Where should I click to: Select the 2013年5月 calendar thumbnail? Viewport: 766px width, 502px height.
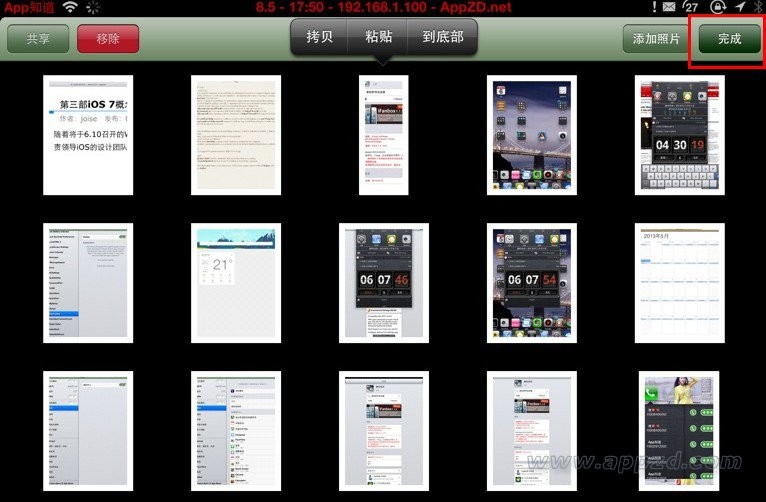(x=680, y=283)
